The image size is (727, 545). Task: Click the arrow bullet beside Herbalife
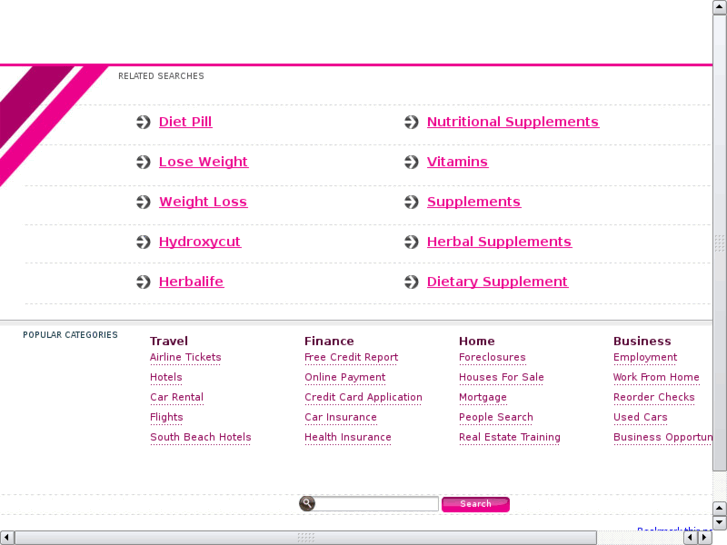[x=143, y=282]
